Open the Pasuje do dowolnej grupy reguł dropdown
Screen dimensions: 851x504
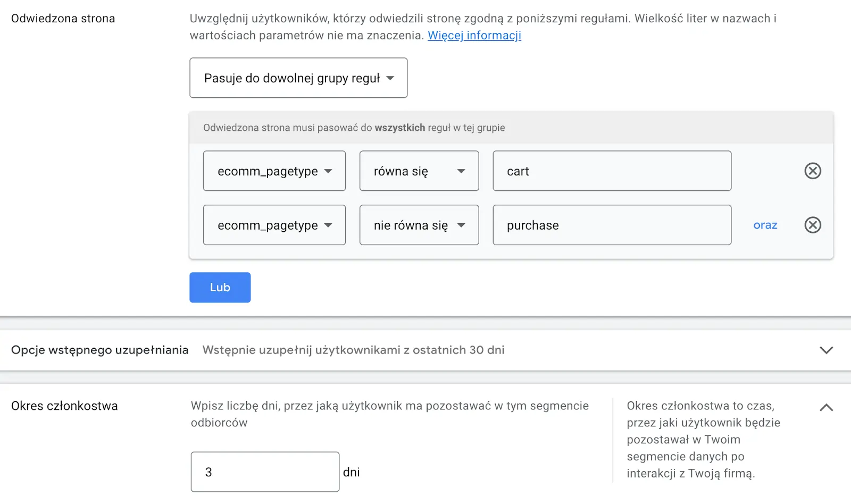pyautogui.click(x=298, y=78)
